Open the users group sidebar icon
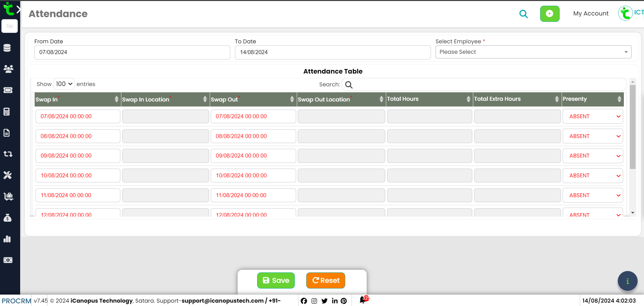Viewport: 644px width, 306px height. pos(8,69)
